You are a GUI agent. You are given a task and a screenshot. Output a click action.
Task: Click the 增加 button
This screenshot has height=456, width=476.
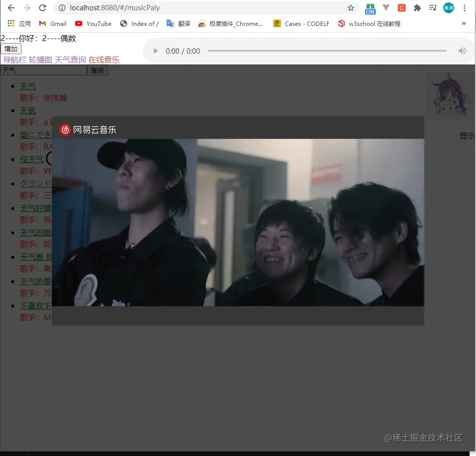point(11,48)
